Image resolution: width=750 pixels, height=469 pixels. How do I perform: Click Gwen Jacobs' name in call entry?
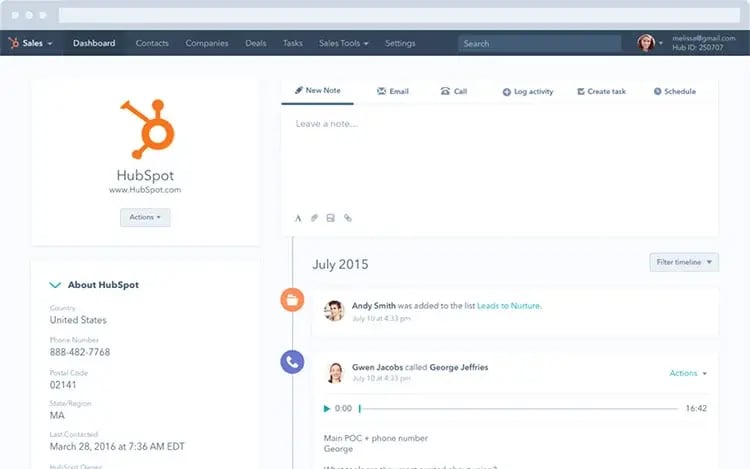pos(377,367)
